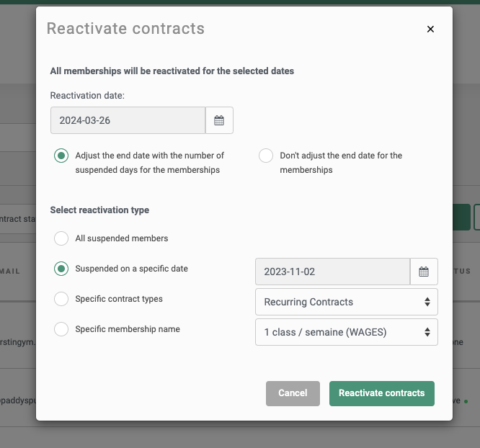480x448 pixels.
Task: Select Don't adjust the end date option
Action: pyautogui.click(x=266, y=156)
